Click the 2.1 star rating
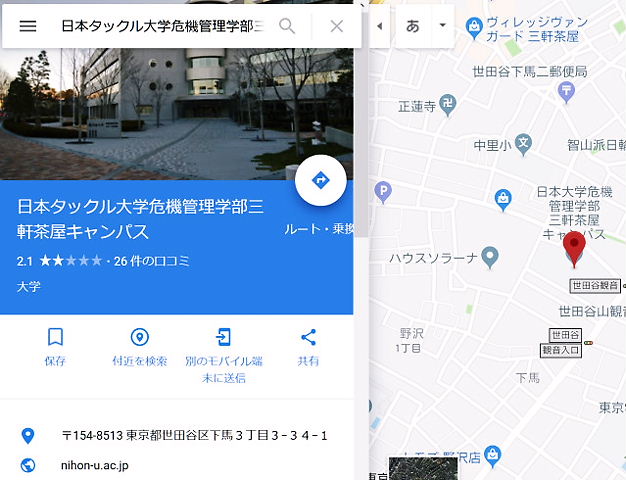This screenshot has height=480, width=626. [59, 261]
